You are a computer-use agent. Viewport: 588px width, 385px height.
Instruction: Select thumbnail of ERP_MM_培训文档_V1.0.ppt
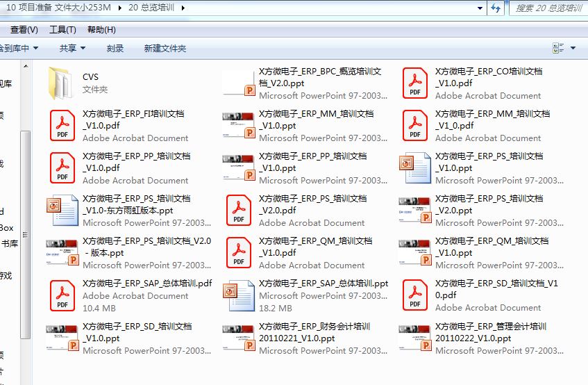click(x=239, y=125)
